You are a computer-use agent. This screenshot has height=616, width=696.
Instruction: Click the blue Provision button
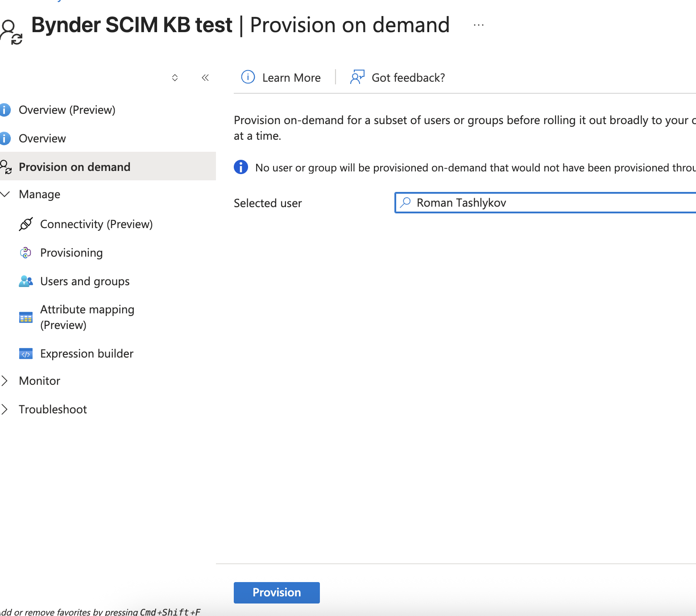pyautogui.click(x=277, y=592)
